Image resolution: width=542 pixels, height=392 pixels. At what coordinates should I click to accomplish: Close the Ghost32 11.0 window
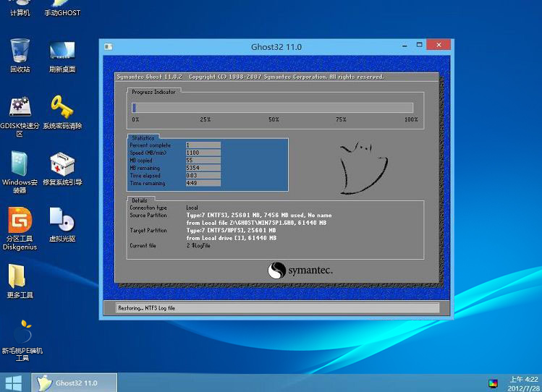tap(439, 45)
